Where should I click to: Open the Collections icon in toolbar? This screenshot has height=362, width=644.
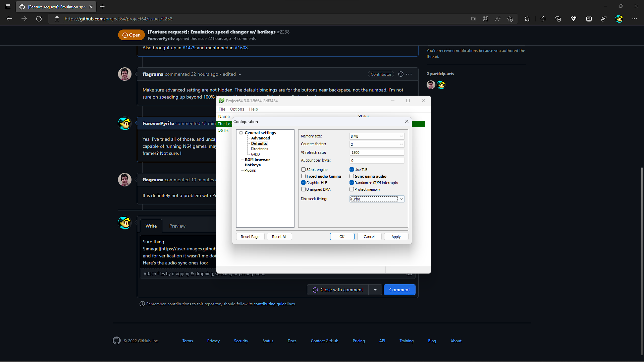558,19
